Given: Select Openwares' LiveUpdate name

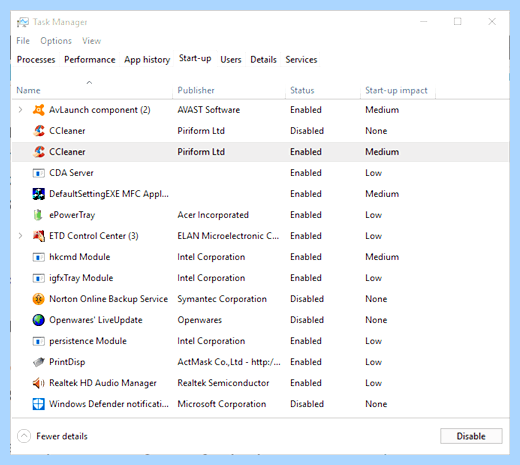Looking at the screenshot, I should 96,320.
